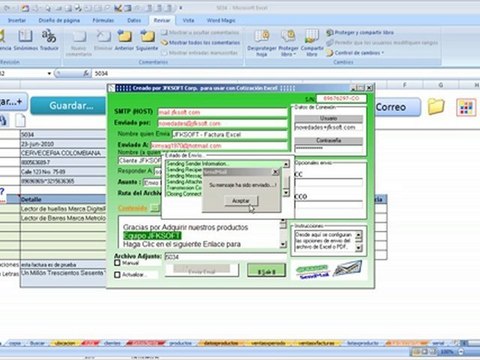Open the Datos ribbon tab
The width and height of the screenshot is (480, 360).
pos(134,20)
